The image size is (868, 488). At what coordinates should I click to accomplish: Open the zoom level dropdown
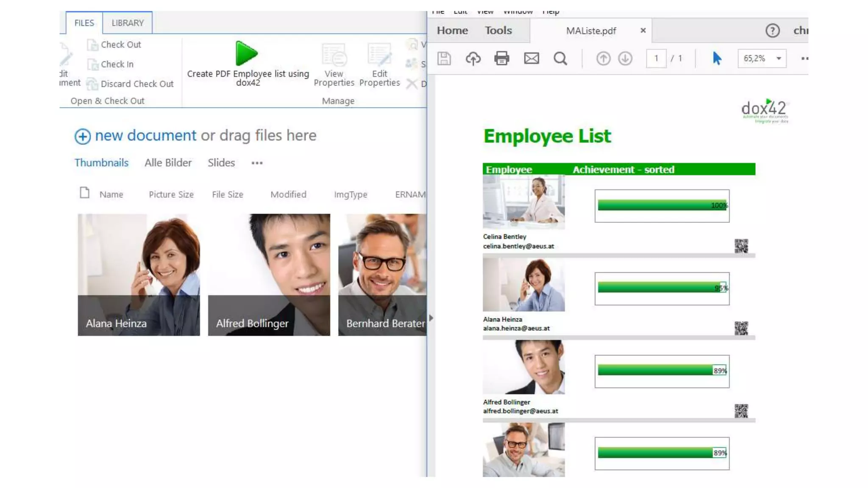pos(779,58)
